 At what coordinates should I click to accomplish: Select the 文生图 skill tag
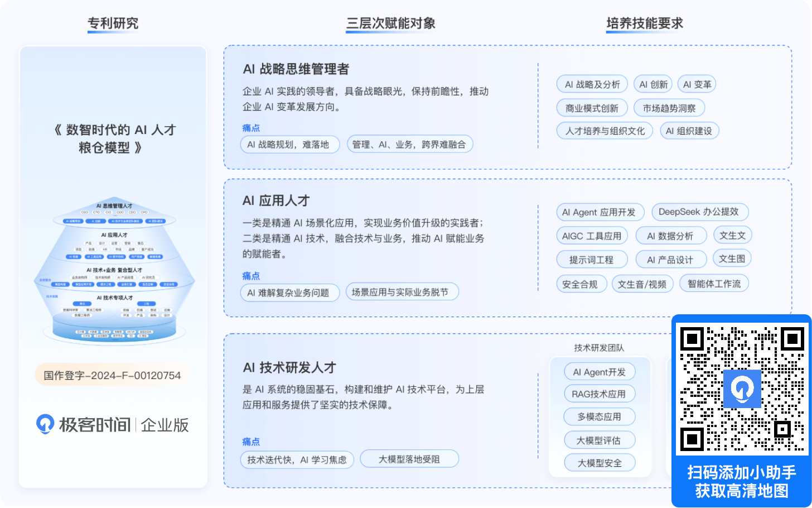click(x=733, y=258)
